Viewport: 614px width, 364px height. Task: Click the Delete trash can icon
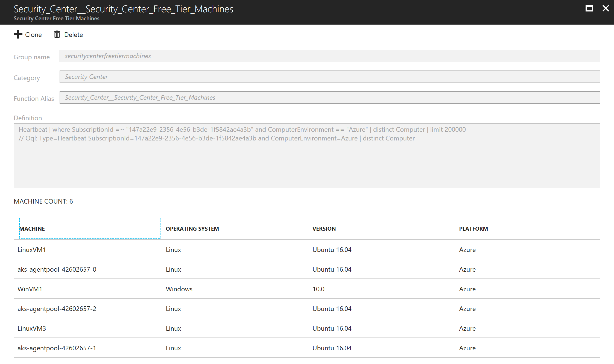pos(57,34)
